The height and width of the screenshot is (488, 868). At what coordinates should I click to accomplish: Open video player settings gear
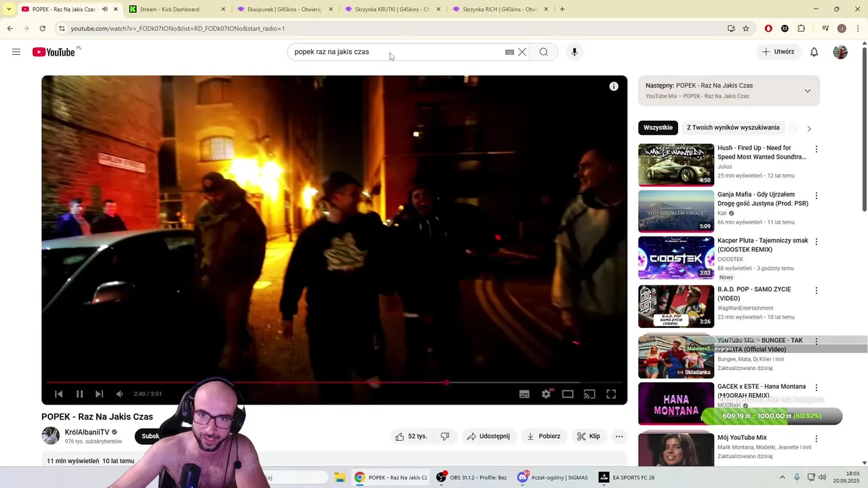point(546,394)
